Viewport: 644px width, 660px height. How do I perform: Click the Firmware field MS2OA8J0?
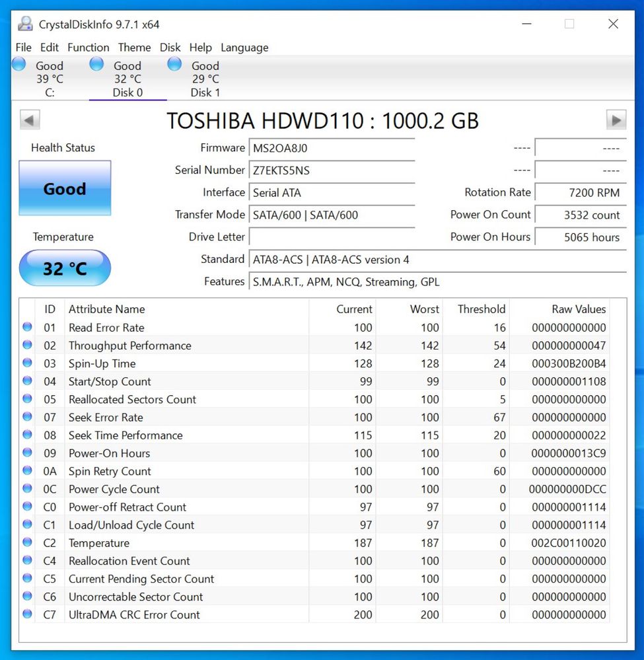332,148
